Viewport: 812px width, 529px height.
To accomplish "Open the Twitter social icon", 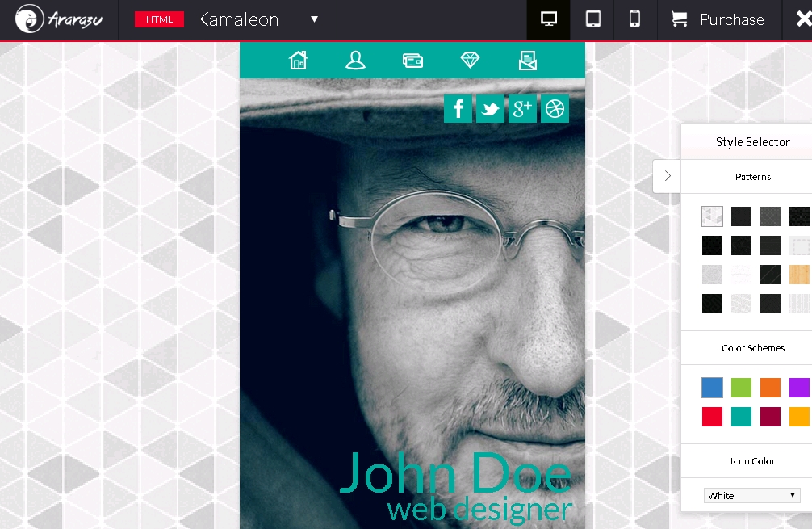I will click(490, 108).
